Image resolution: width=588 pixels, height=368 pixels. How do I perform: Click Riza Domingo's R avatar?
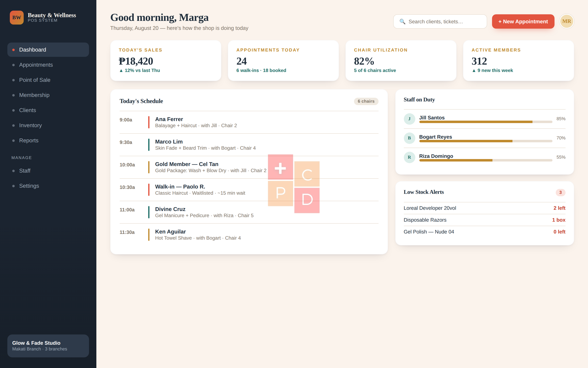coord(409,157)
